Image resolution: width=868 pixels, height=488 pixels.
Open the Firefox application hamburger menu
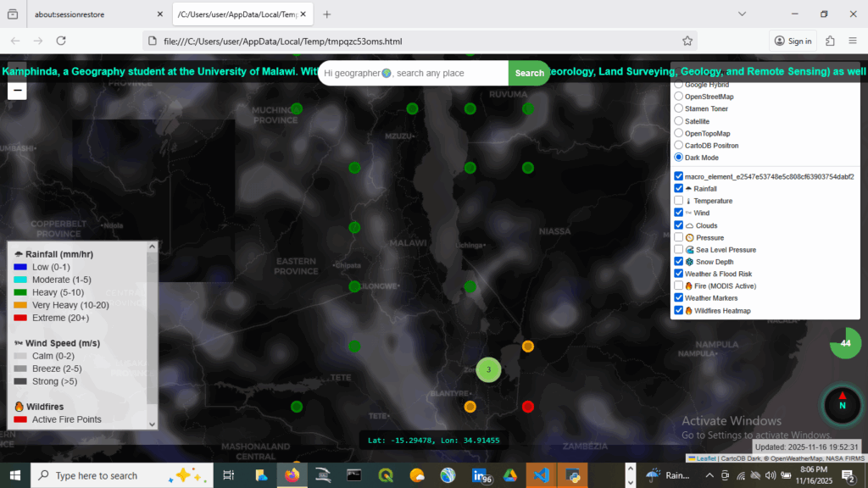pyautogui.click(x=852, y=41)
